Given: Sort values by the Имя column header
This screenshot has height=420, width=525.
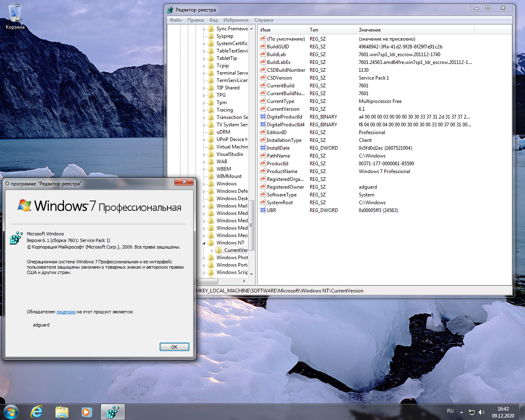Looking at the screenshot, I should point(283,30).
